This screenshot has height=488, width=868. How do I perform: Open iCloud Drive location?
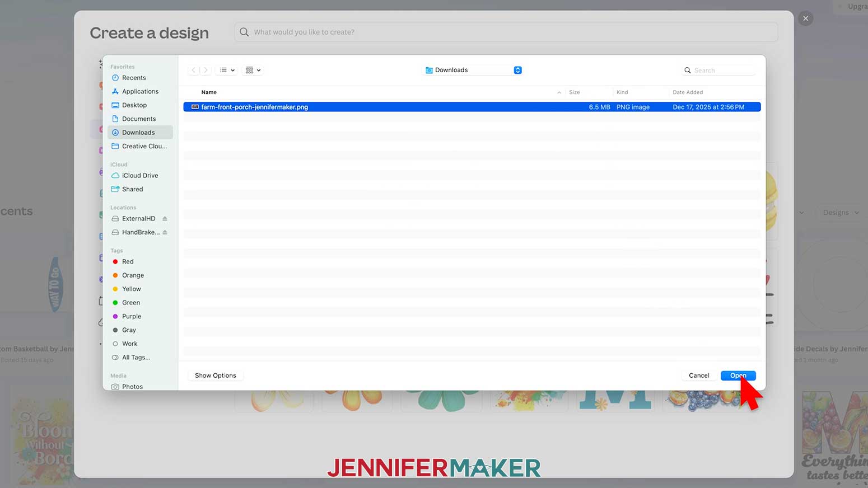pos(140,175)
